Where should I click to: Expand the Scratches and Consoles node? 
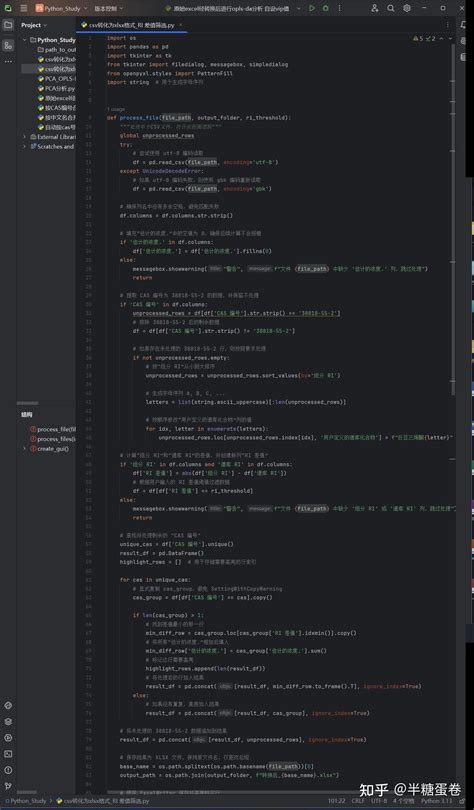(25, 146)
